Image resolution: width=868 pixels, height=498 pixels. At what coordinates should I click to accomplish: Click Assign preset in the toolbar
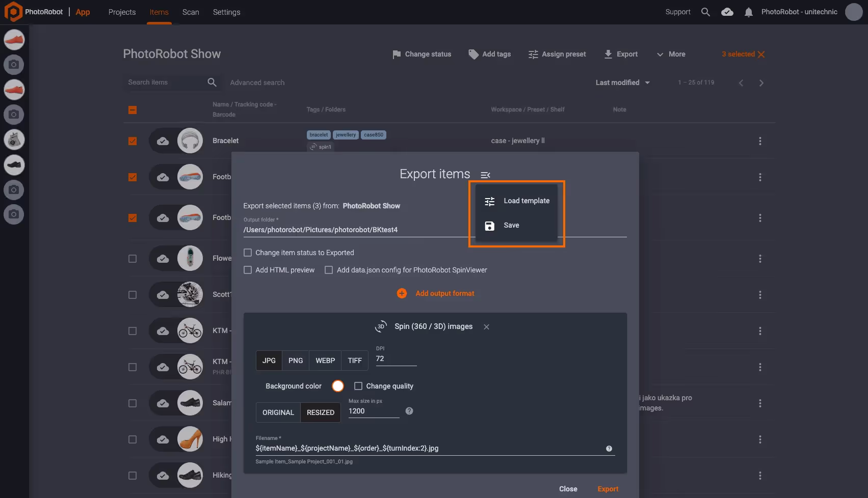pos(557,54)
